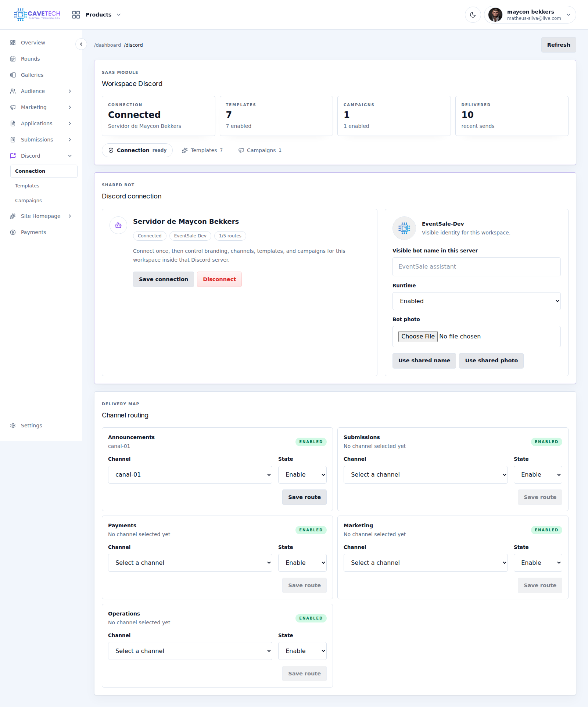Click the Discord sidebar icon
The image size is (588, 707).
click(13, 156)
